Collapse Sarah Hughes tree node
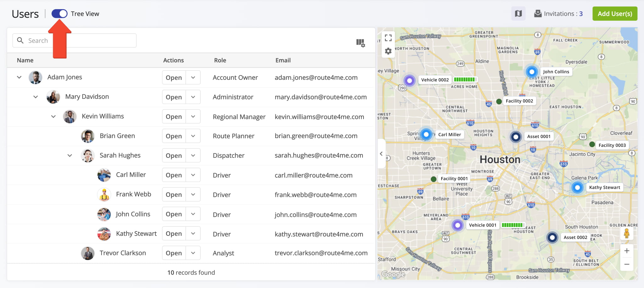This screenshot has height=288, width=644. click(70, 155)
